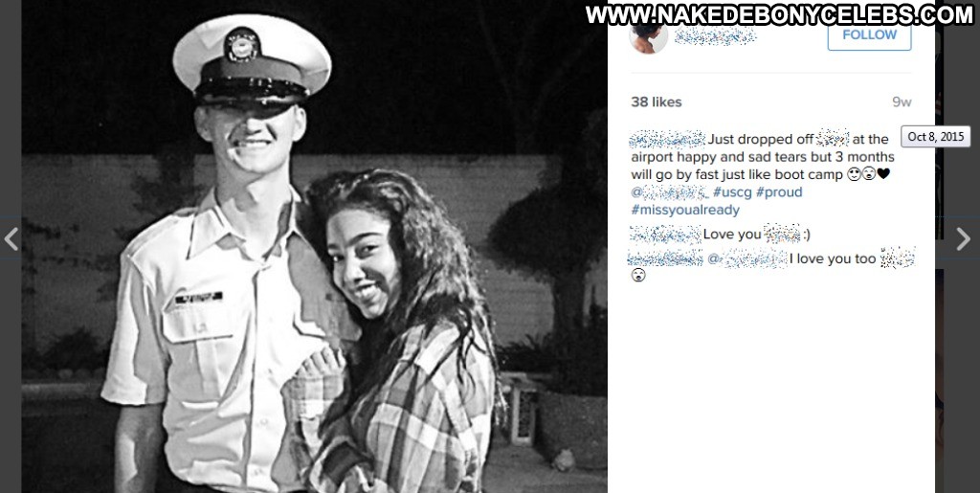The image size is (980, 493).
Task: Click the 9w timestamp
Action: pos(902,102)
